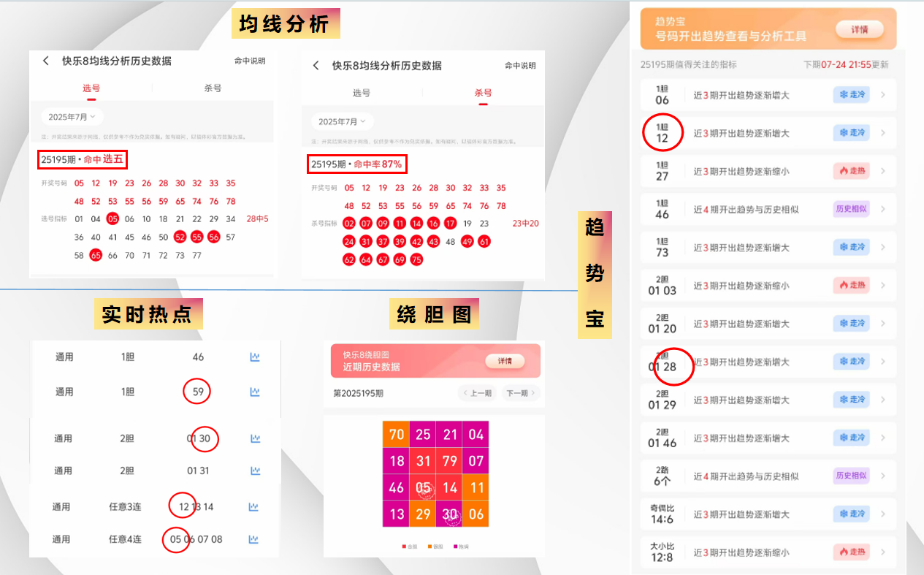The height and width of the screenshot is (575, 924).
Task: Expand the 大小比 12:8 row arrow
Action: tap(882, 552)
